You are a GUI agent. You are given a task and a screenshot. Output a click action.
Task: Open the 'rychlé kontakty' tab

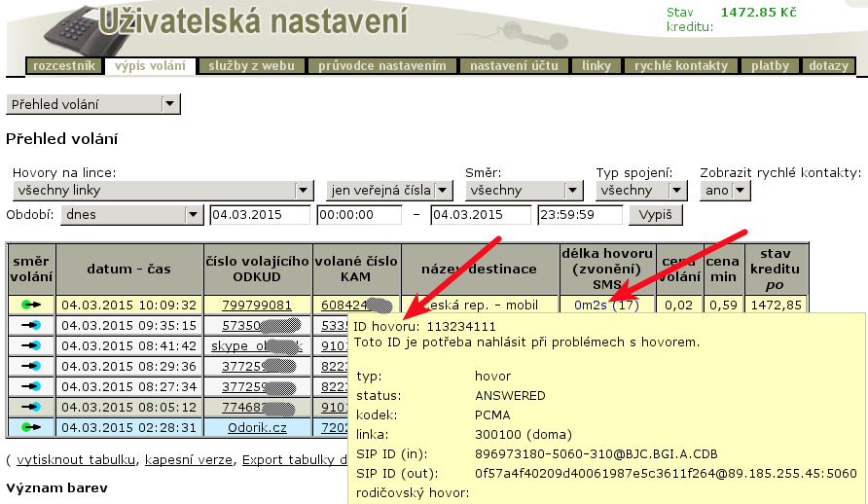[680, 66]
